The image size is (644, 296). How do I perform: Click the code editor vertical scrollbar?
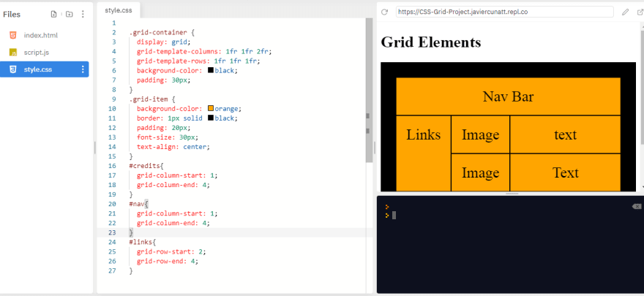pyautogui.click(x=369, y=90)
